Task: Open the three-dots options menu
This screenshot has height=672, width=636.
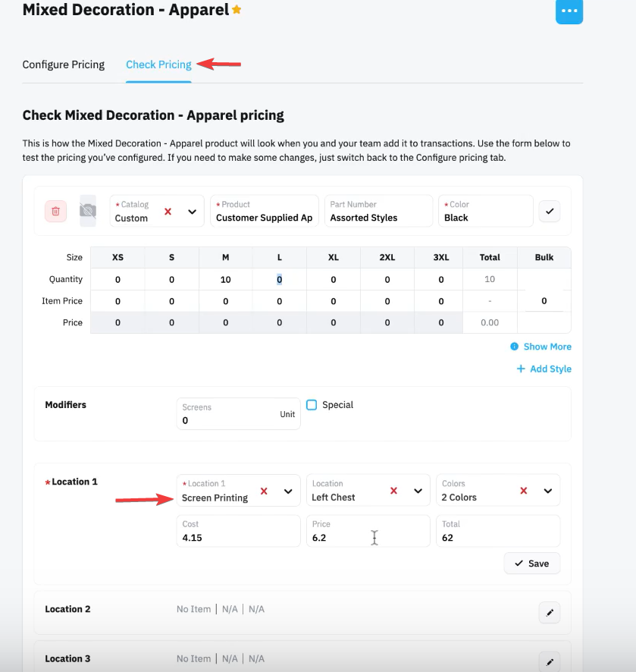Action: [569, 11]
